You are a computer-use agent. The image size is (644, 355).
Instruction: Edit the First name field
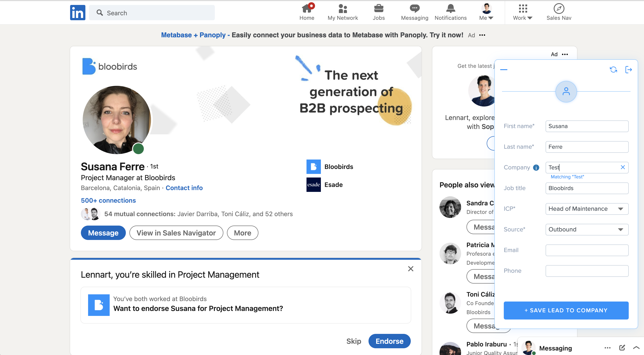tap(587, 126)
